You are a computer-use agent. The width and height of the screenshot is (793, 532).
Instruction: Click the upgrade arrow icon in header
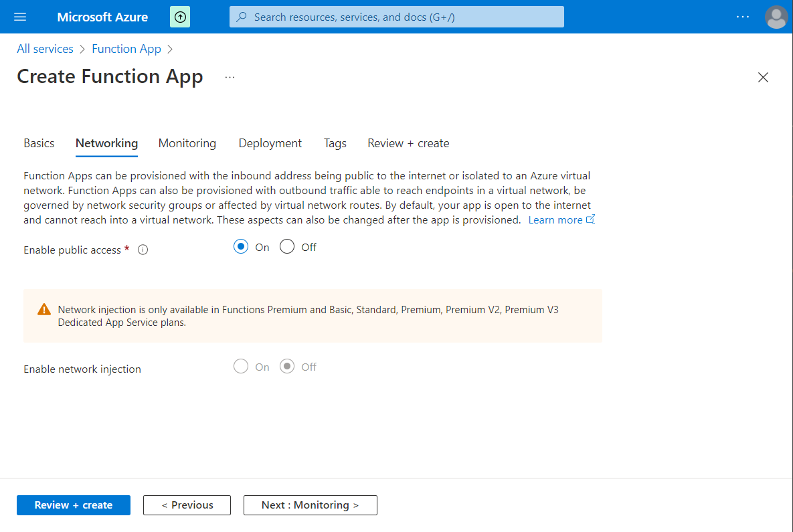180,17
